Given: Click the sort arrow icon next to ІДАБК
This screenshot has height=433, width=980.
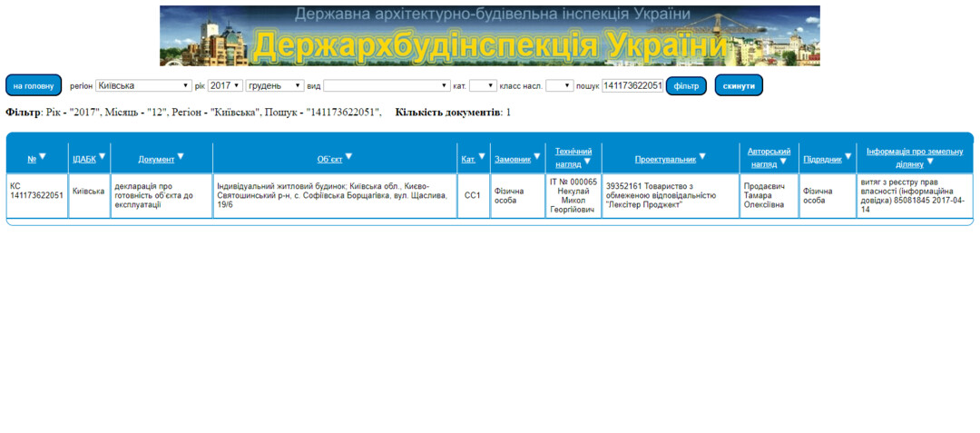Looking at the screenshot, I should [103, 157].
